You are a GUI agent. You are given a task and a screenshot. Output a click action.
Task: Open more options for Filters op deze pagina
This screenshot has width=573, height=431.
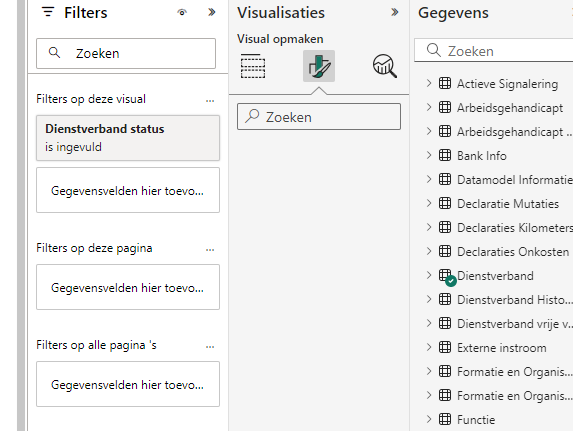(210, 249)
